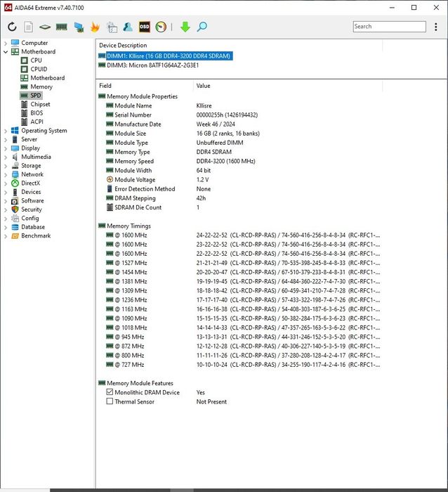448x492 pixels.
Task: Click the Memory Module Properties group header
Action: tap(138, 96)
